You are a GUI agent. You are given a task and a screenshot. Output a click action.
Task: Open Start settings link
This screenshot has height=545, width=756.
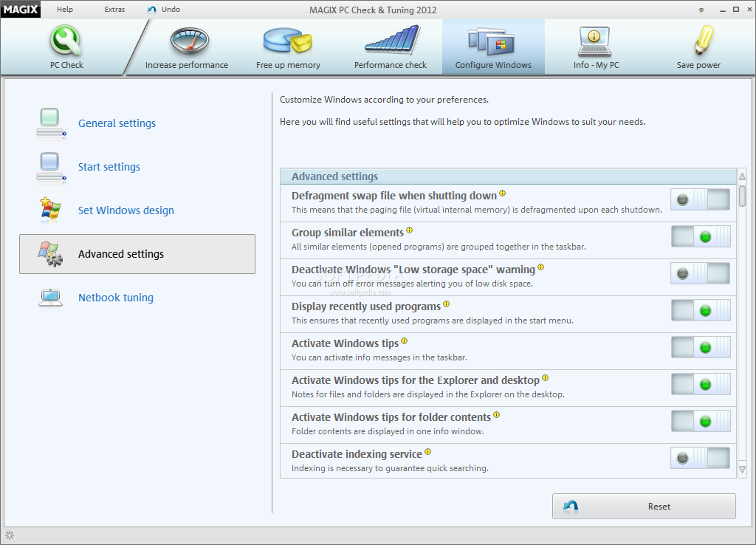(109, 167)
